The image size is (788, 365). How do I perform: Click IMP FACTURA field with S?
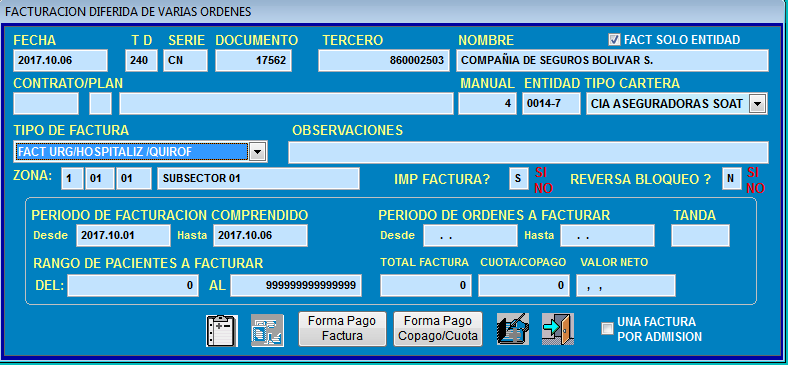point(518,179)
